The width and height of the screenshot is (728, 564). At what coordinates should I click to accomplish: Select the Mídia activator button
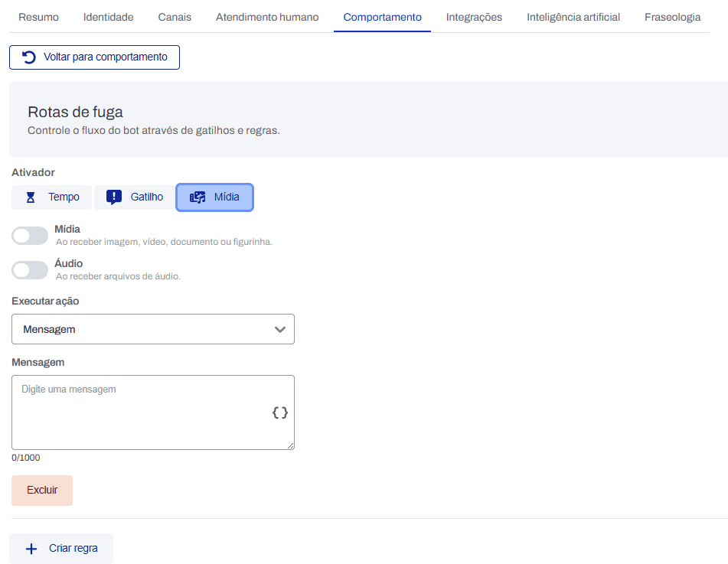coord(214,197)
